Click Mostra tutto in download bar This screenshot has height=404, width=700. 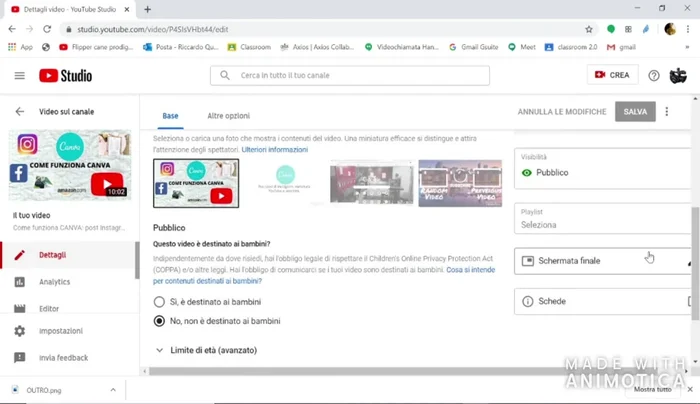(652, 389)
